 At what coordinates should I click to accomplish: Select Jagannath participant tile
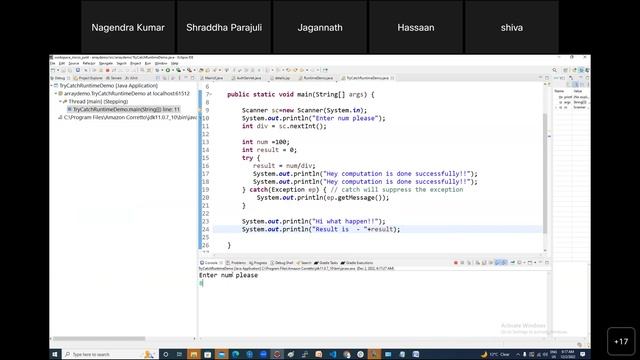click(x=320, y=27)
